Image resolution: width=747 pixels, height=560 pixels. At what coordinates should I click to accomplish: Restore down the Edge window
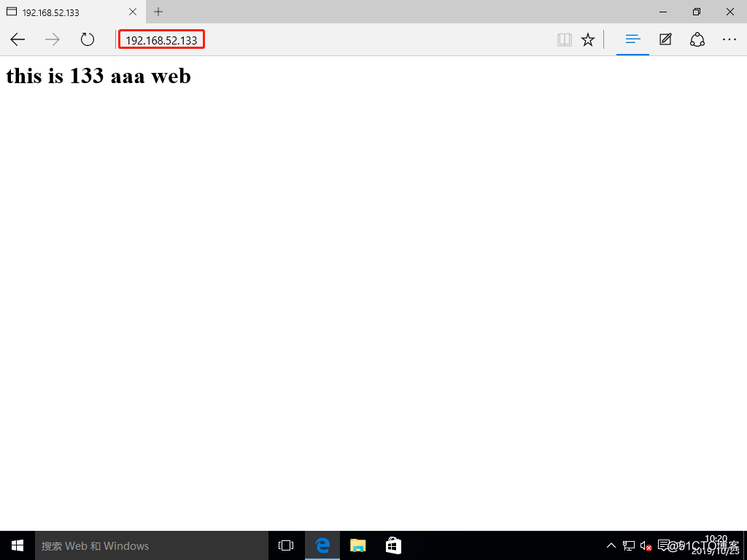697,12
